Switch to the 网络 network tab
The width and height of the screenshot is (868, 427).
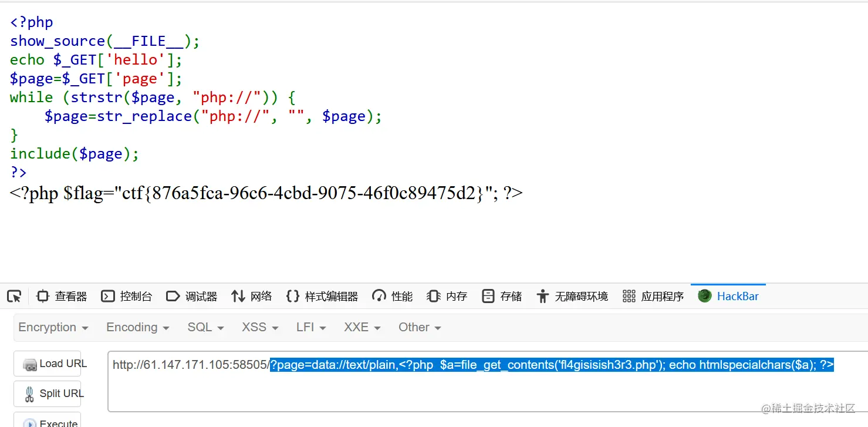click(251, 296)
